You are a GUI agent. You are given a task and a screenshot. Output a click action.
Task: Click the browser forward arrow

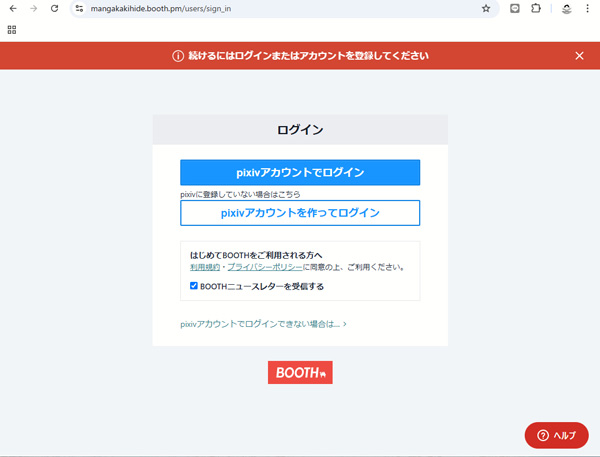pyautogui.click(x=34, y=8)
